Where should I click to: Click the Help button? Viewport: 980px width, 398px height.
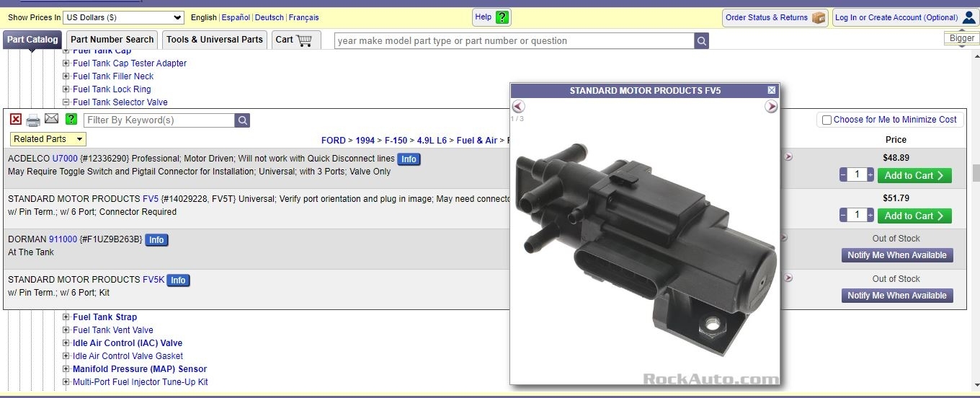[x=492, y=17]
